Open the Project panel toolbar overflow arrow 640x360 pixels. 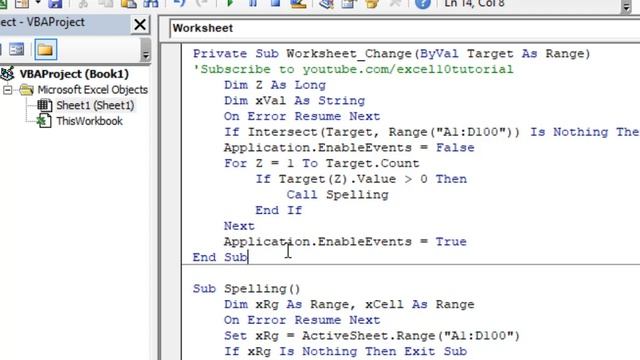[x=146, y=50]
